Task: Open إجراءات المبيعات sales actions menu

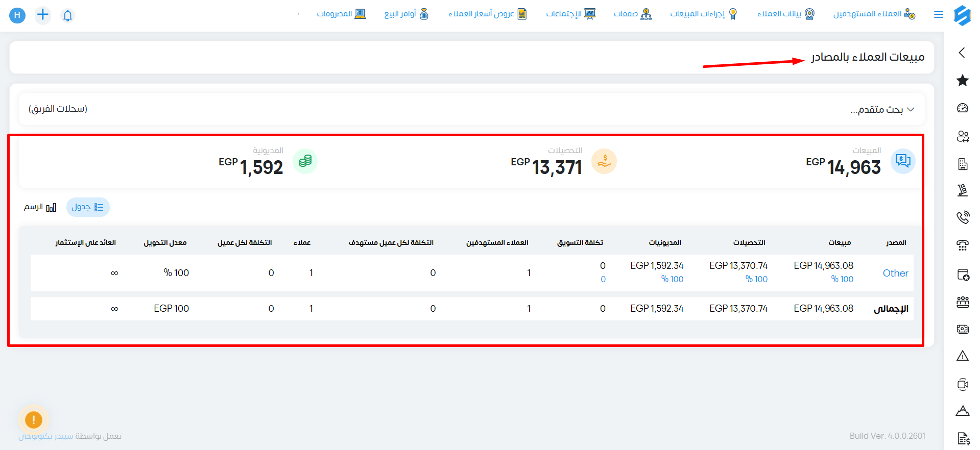Action: point(704,14)
